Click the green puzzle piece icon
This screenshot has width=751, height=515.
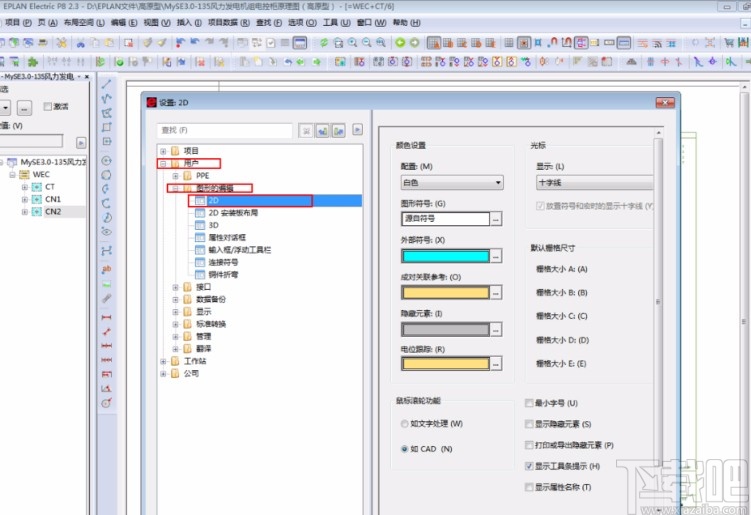(33, 61)
